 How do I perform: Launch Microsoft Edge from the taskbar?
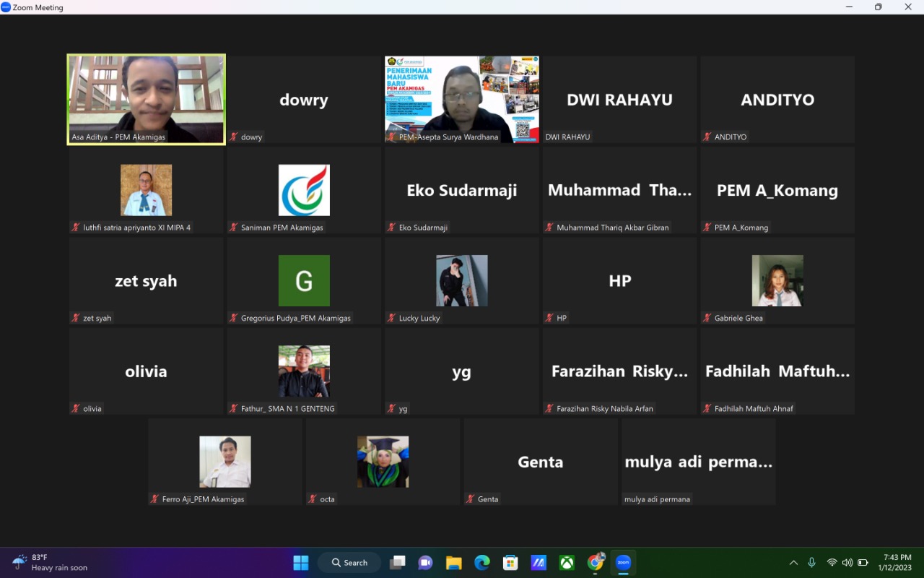pyautogui.click(x=482, y=562)
